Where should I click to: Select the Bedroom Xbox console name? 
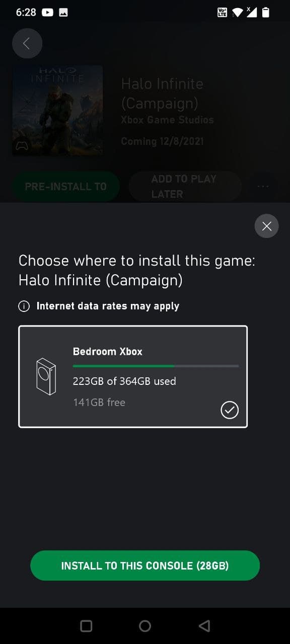[x=108, y=352]
